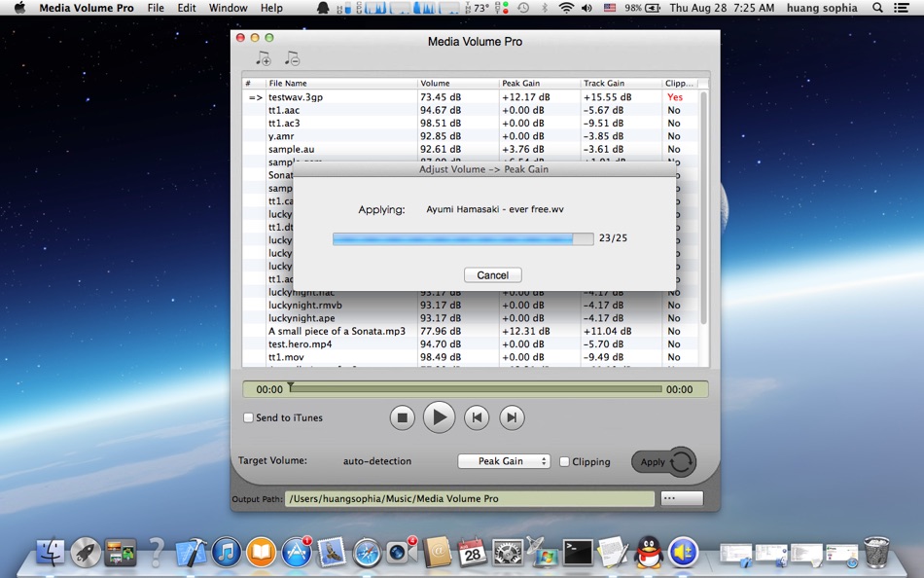Select the testwav.3gp row
924x578 pixels.
470,96
